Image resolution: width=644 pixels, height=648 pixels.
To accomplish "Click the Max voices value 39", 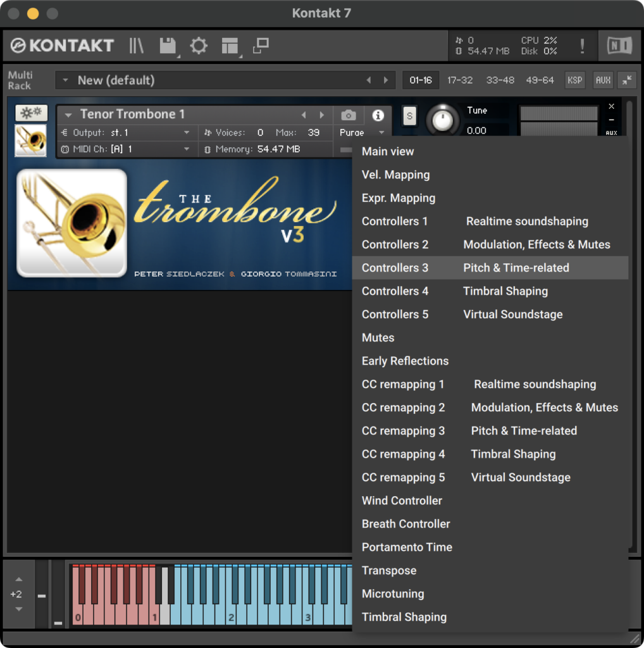I will [x=314, y=133].
